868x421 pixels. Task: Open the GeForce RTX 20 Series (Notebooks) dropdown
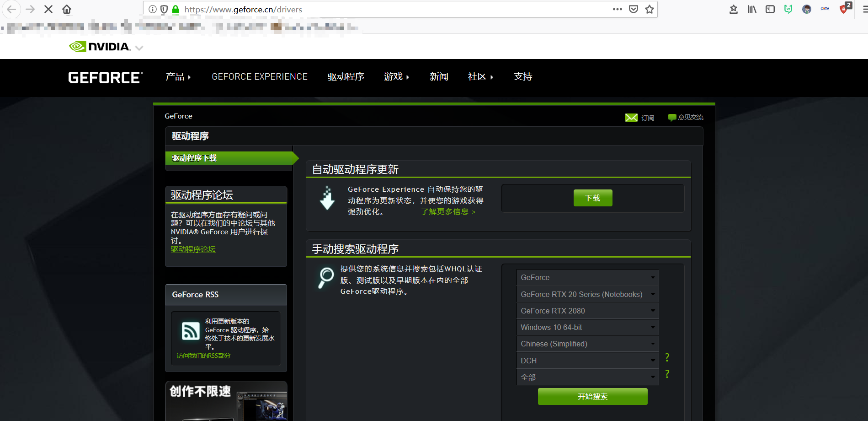[x=588, y=294]
